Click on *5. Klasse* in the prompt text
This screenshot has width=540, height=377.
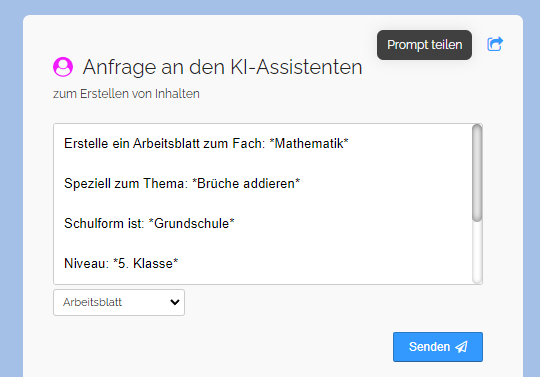pos(145,263)
